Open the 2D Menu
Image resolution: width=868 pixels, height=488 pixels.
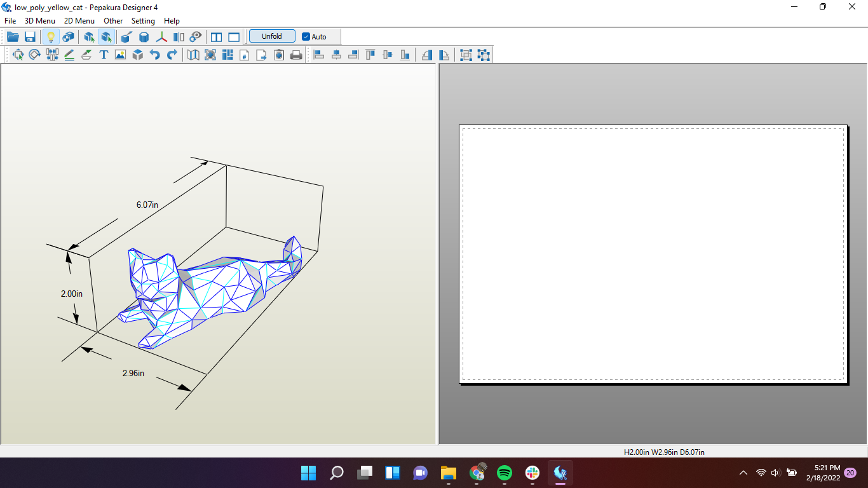point(79,20)
